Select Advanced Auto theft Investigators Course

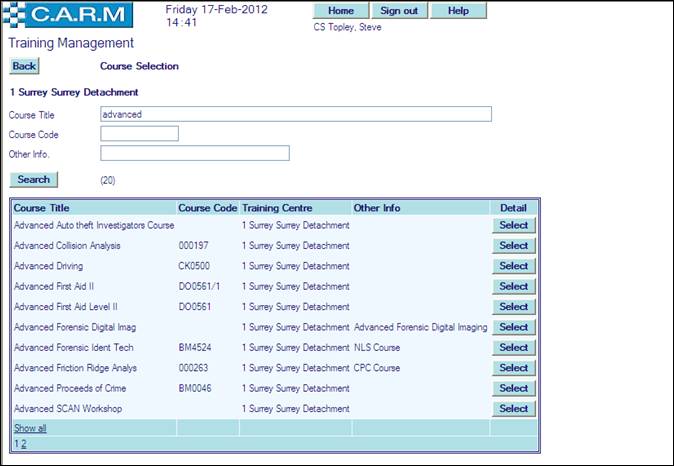tap(513, 225)
